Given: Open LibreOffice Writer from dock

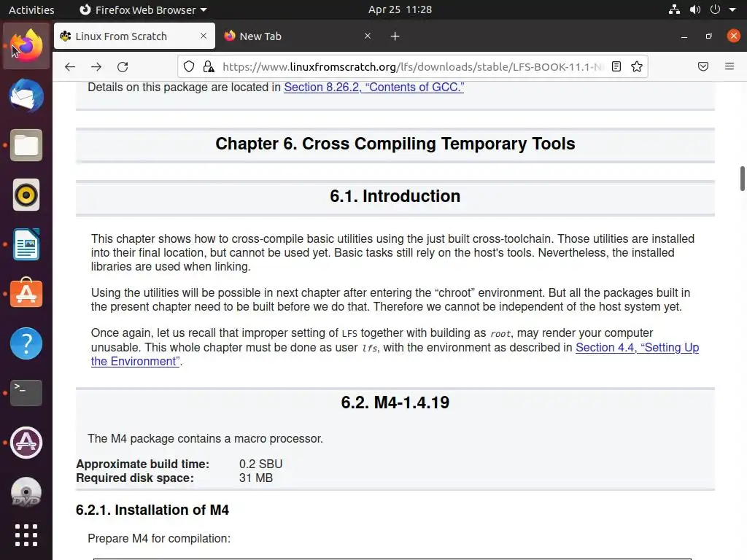Looking at the screenshot, I should point(26,244).
